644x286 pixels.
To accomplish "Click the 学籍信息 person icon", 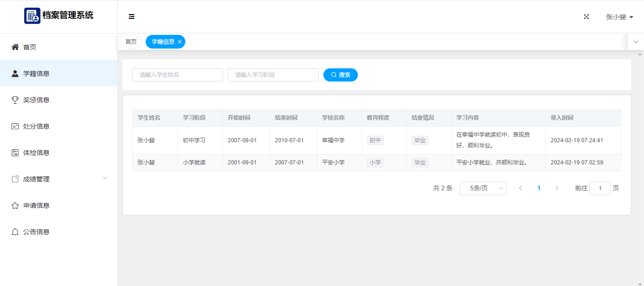I will coord(15,74).
